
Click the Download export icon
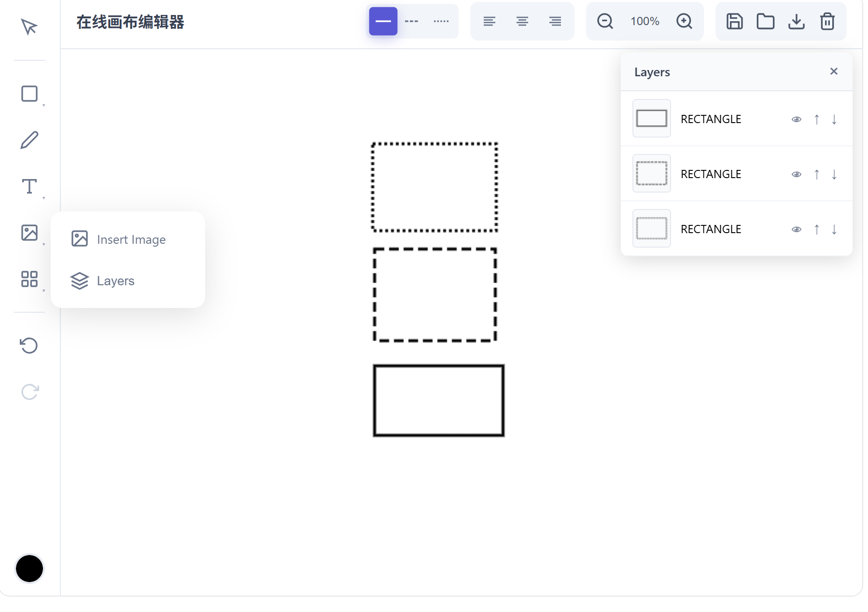[797, 21]
